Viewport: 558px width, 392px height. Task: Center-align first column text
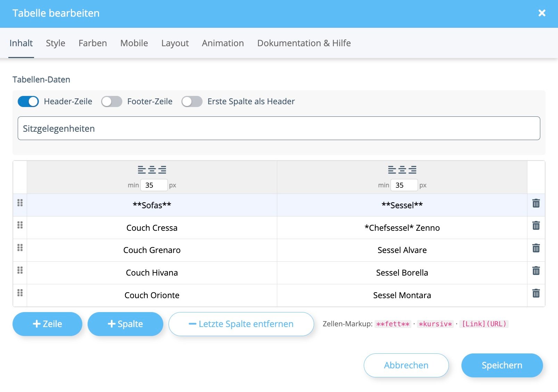152,170
